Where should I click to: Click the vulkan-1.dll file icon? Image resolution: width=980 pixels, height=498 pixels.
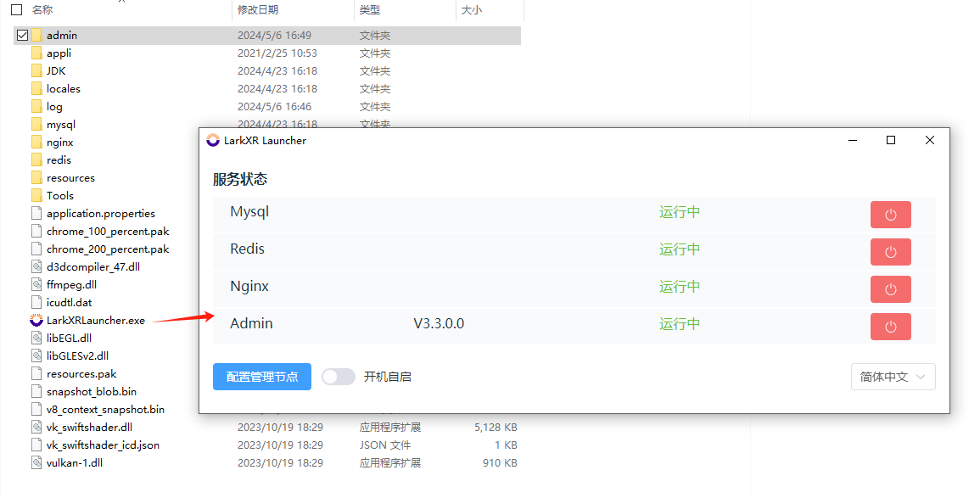click(36, 462)
